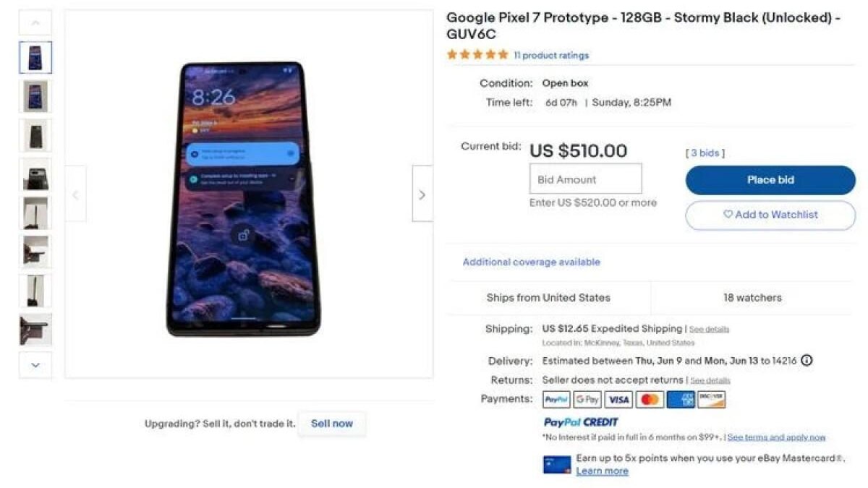
Task: Open the delivery estimate info icon
Action: coord(808,360)
